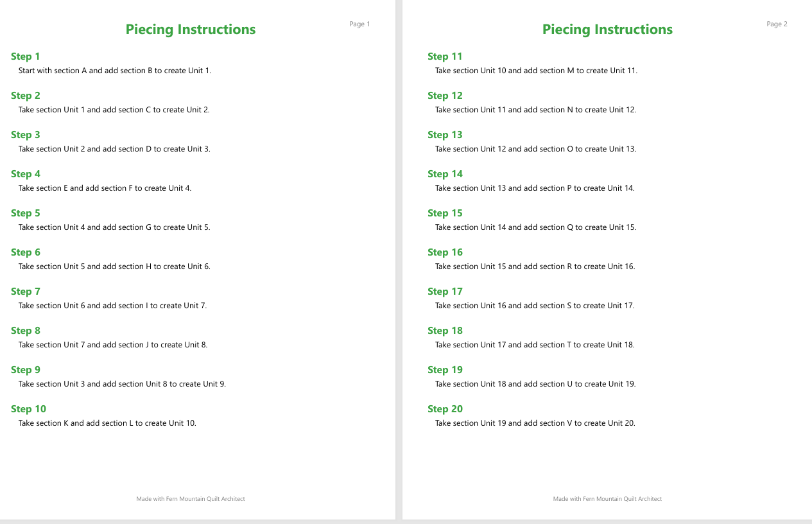Click the instruction line creating Unit 14
Viewport: 812px width, 524px height.
535,188
